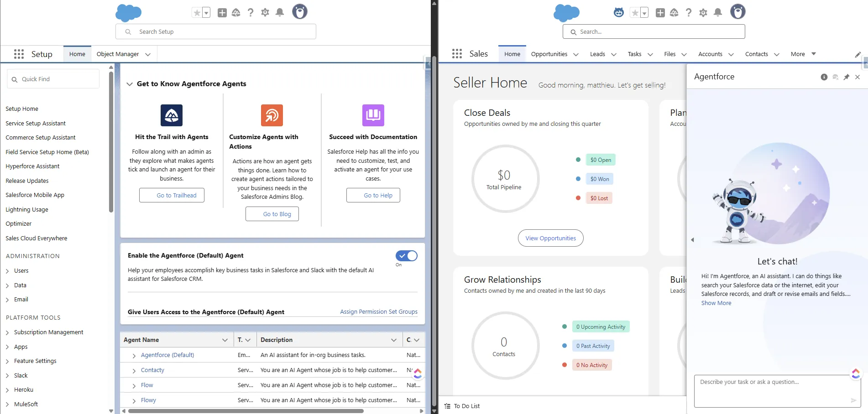The image size is (868, 414).
Task: Switch to the Object Manager tab
Action: click(117, 54)
